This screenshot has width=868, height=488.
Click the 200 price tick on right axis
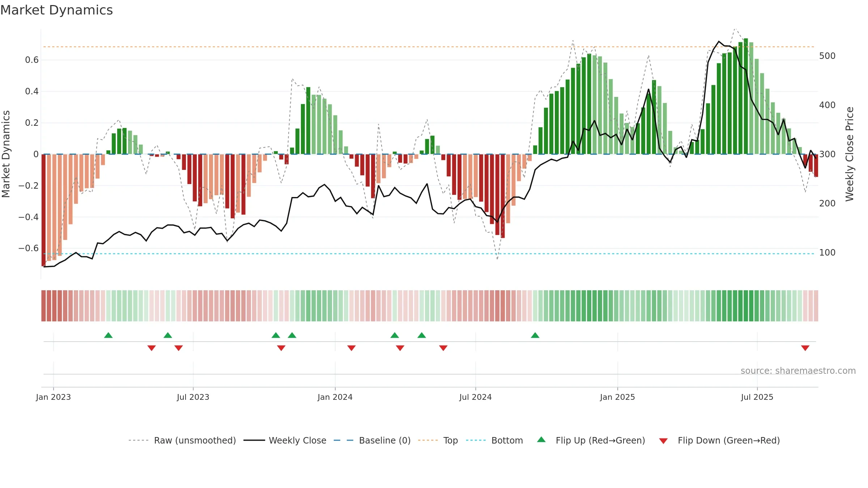(827, 204)
